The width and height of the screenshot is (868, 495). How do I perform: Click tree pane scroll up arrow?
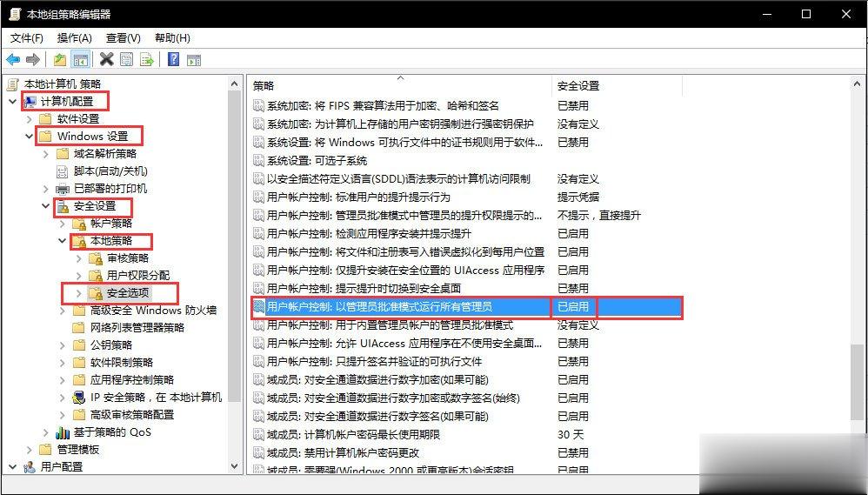click(x=235, y=84)
